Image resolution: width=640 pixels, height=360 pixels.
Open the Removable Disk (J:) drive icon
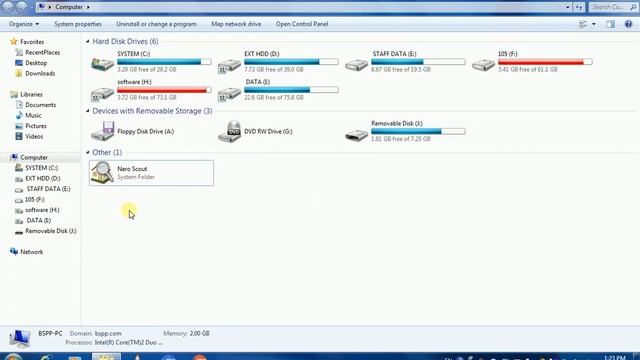point(356,135)
